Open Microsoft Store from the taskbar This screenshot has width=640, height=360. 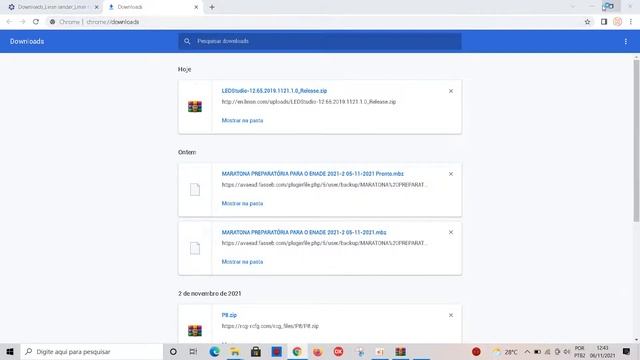point(256,351)
